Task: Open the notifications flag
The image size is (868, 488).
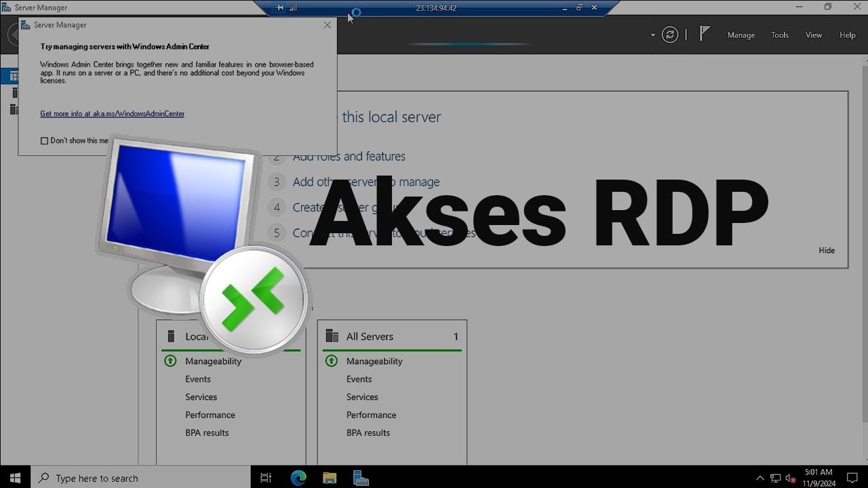Action: tap(705, 34)
